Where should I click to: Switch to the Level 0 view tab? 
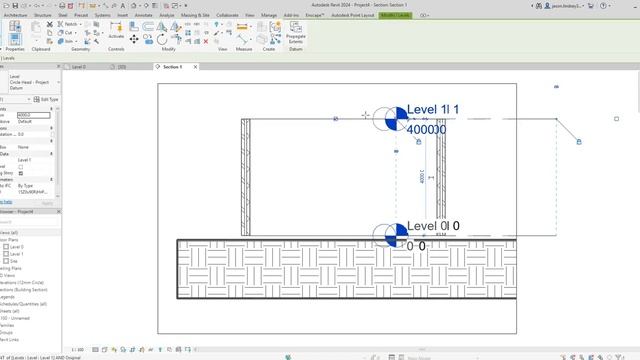pyautogui.click(x=79, y=67)
